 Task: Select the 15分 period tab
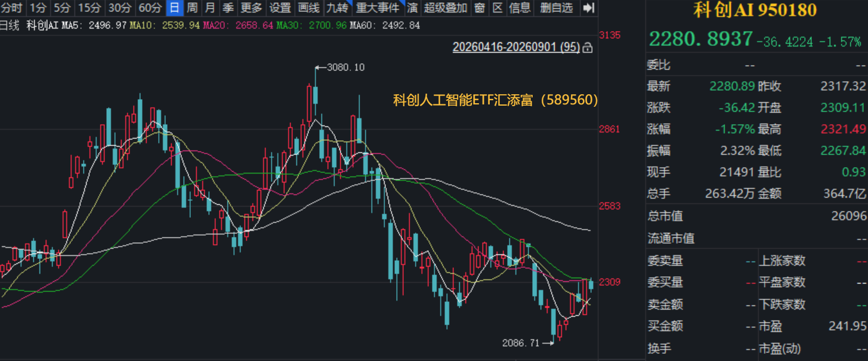89,8
